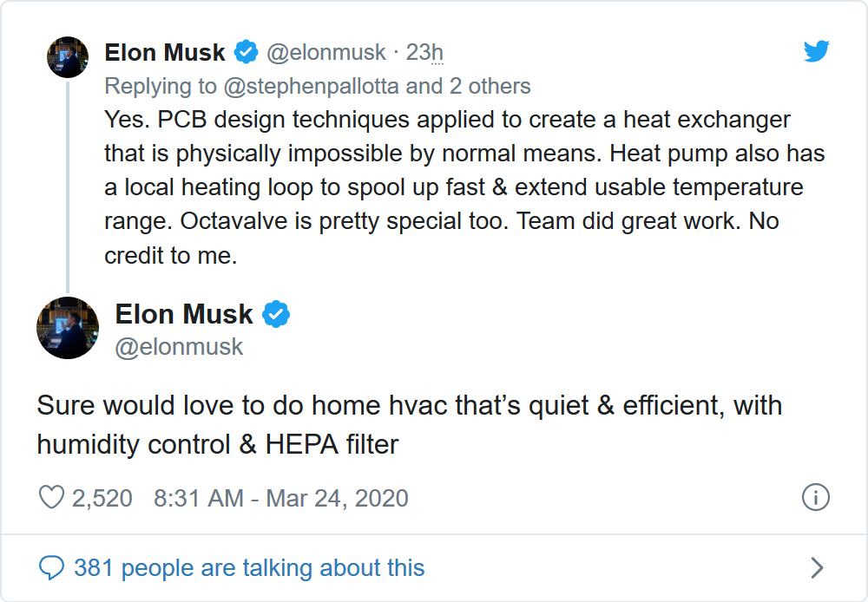Image resolution: width=868 pixels, height=602 pixels.
Task: Click the @elonmusk handle in the reply tweet
Action: pyautogui.click(x=325, y=53)
